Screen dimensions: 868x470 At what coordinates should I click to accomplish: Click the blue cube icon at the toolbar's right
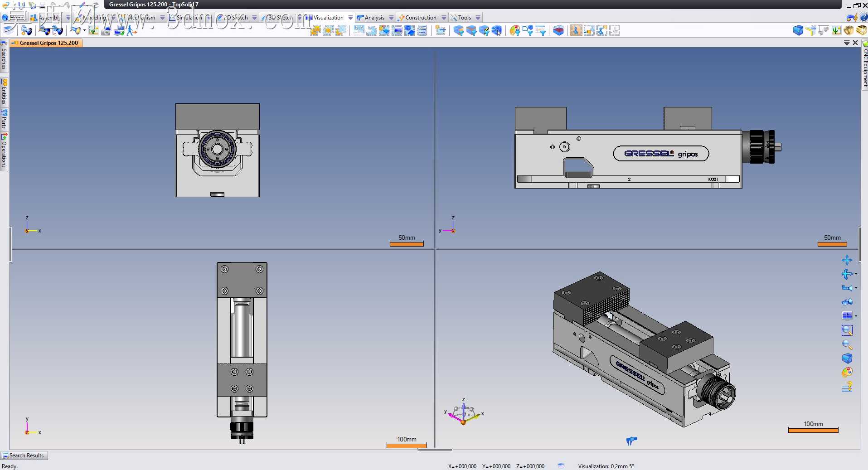(798, 30)
